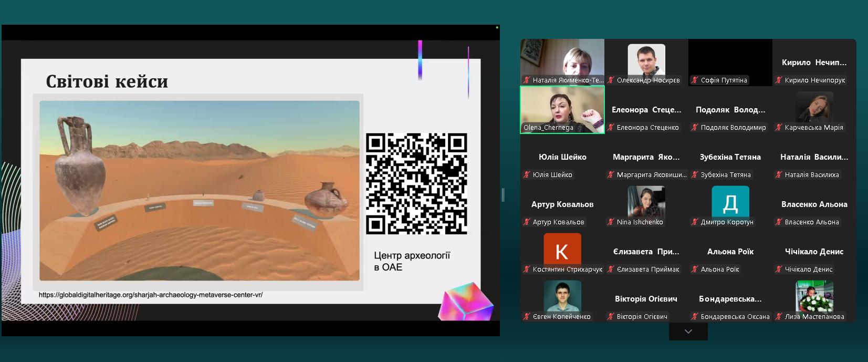868x362 pixels.
Task: Click muted mic icon beside Євген Копейченко
Action: 527,317
